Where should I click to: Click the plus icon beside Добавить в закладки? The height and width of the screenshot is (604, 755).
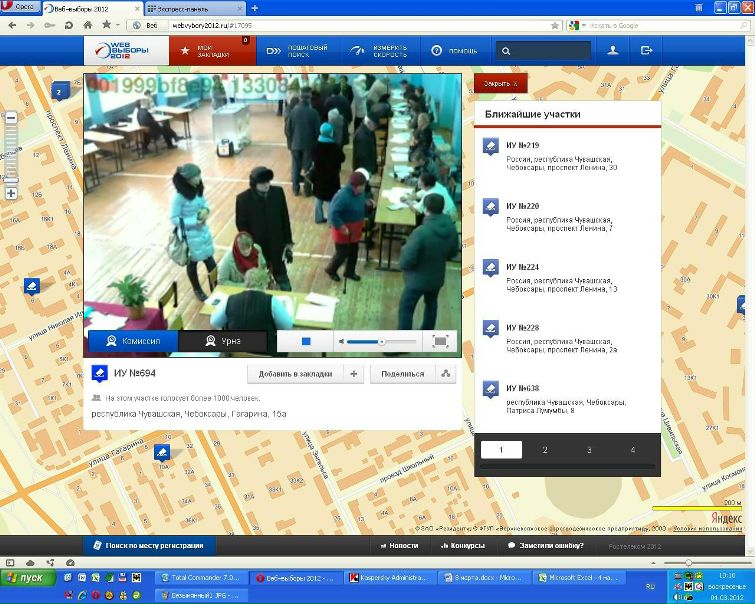click(x=354, y=374)
